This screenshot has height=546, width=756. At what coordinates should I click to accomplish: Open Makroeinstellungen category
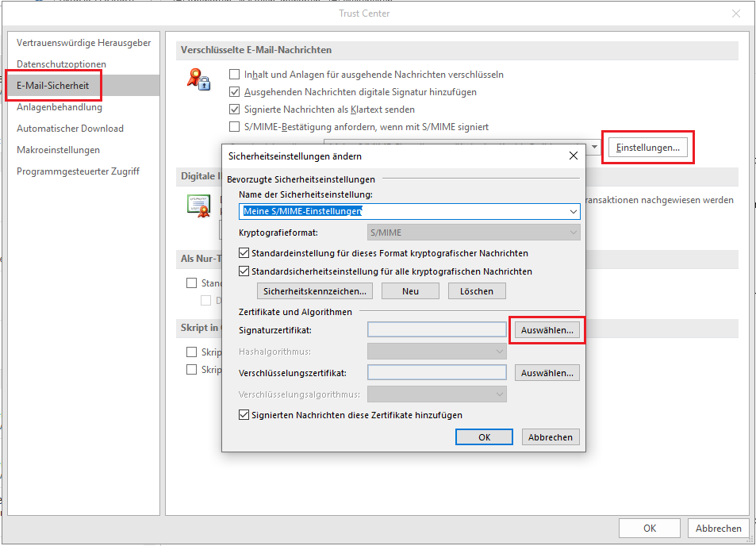pos(58,150)
